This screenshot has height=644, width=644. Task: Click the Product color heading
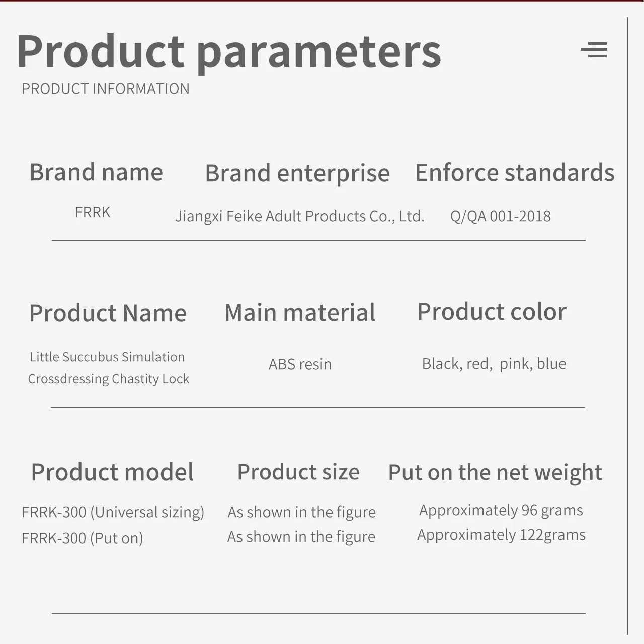pos(492,312)
